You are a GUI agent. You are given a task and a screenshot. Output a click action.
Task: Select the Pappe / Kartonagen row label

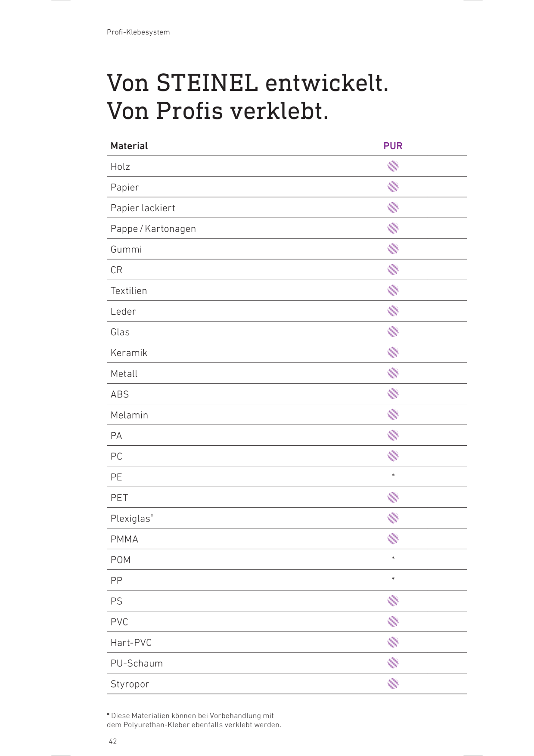pyautogui.click(x=153, y=228)
